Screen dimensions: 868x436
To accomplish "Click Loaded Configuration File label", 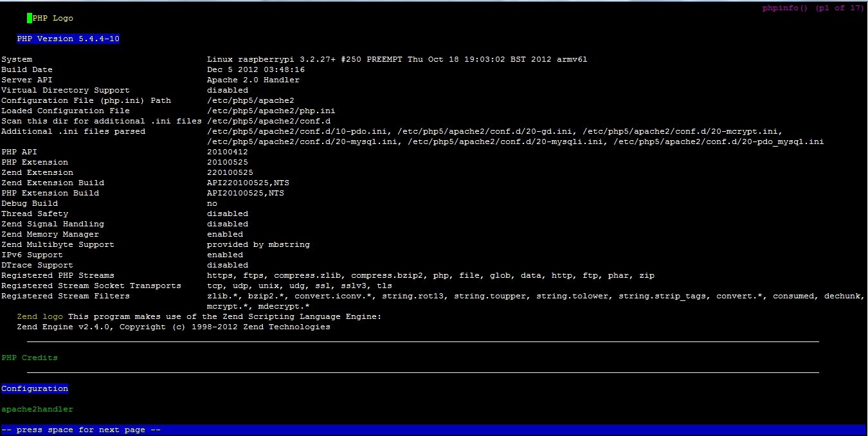I will click(66, 111).
